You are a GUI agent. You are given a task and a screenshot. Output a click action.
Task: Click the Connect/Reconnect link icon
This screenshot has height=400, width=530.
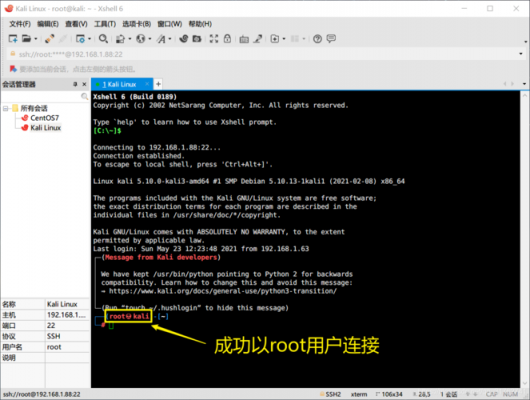[x=50, y=39]
